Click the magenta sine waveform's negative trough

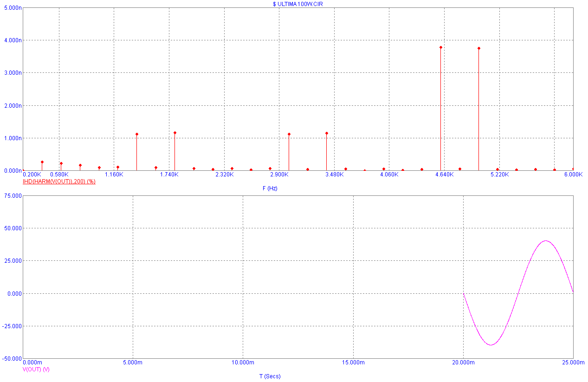(491, 345)
